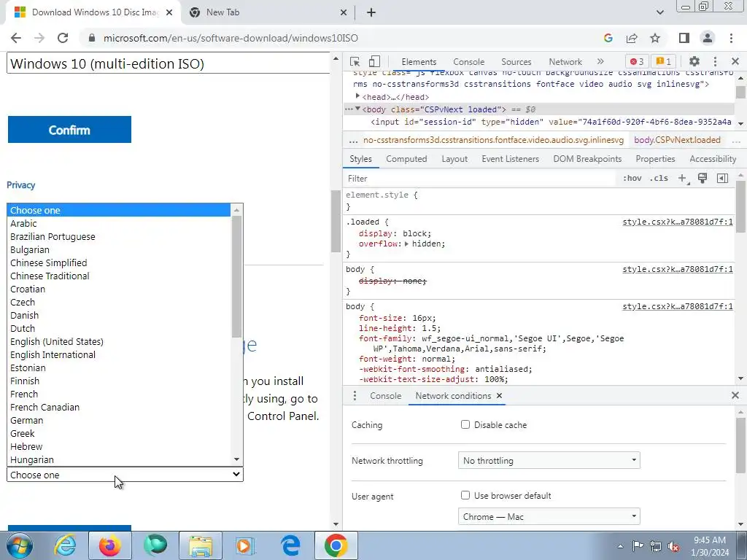Expand overflow shorthand property triangle

coord(406,244)
